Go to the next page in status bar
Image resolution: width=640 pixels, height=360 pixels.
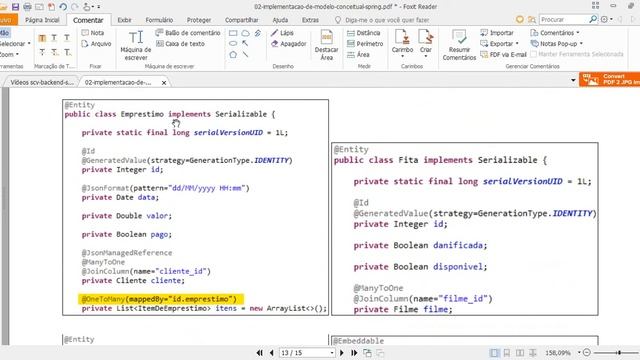(x=342, y=353)
